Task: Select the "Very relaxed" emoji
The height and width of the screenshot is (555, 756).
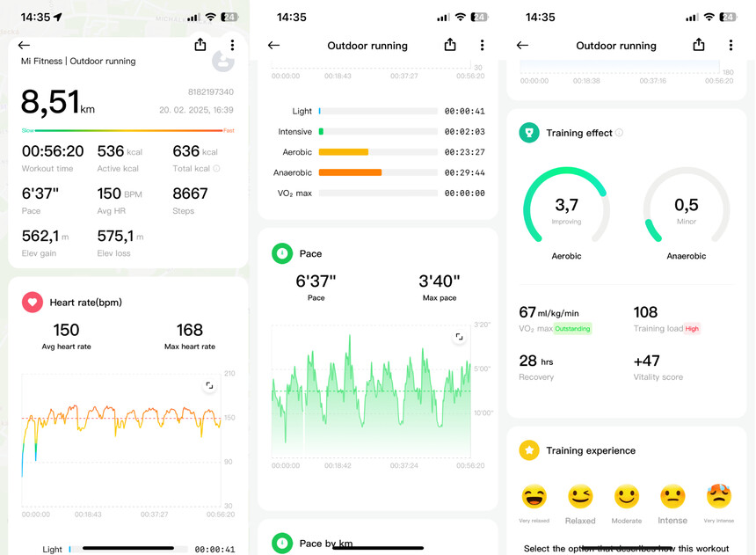Action: (534, 497)
